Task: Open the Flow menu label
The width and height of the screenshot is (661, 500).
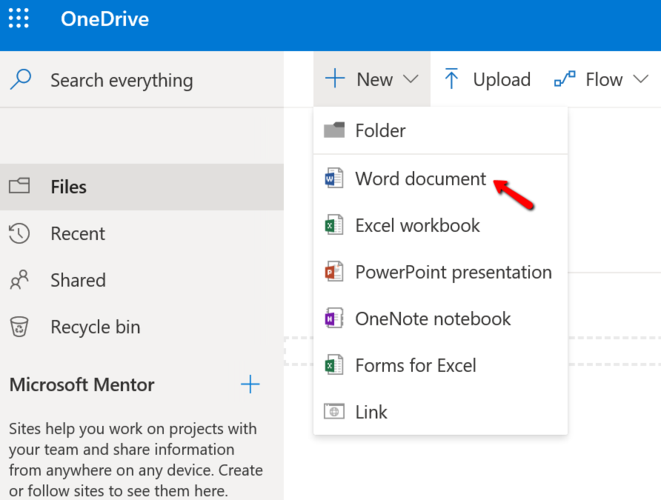Action: coord(604,79)
